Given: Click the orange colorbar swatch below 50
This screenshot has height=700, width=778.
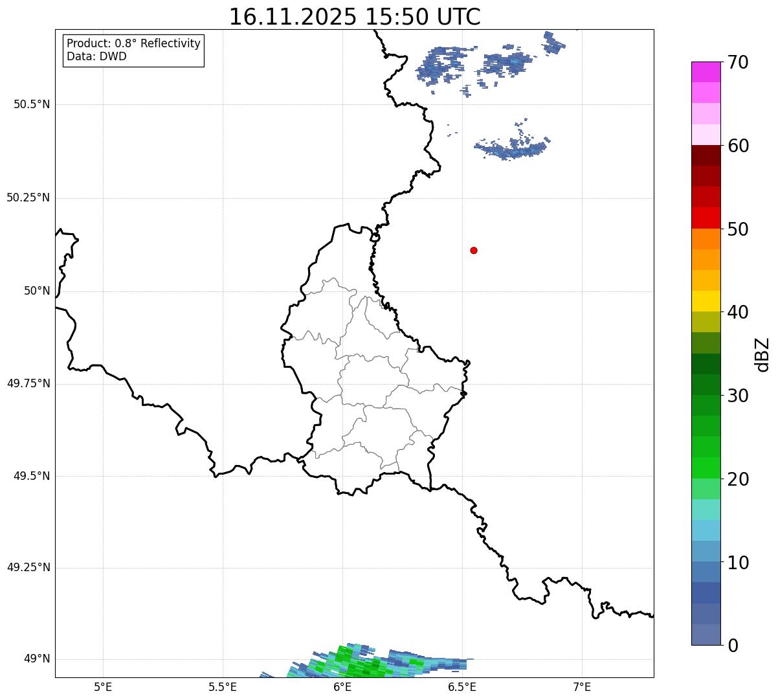Looking at the screenshot, I should pyautogui.click(x=706, y=239).
